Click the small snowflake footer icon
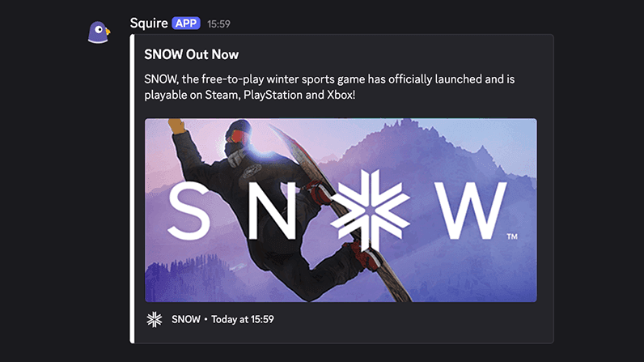644x362 pixels. coord(155,319)
